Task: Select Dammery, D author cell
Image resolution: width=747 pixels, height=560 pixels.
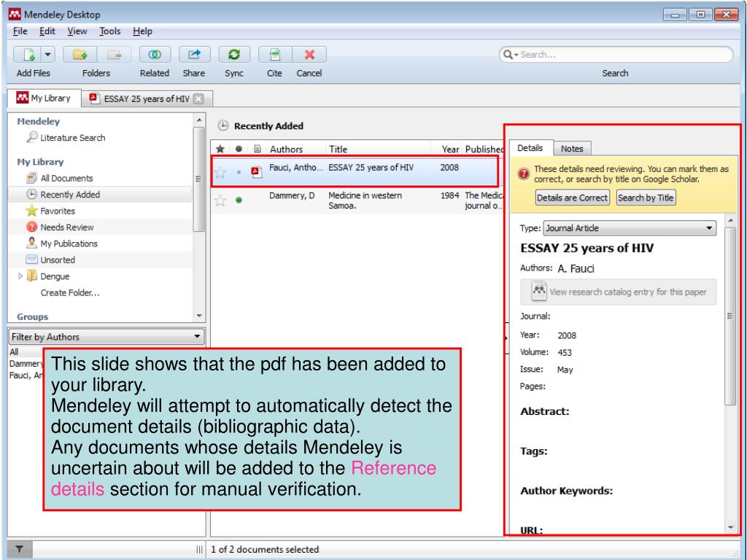Action: coord(292,195)
